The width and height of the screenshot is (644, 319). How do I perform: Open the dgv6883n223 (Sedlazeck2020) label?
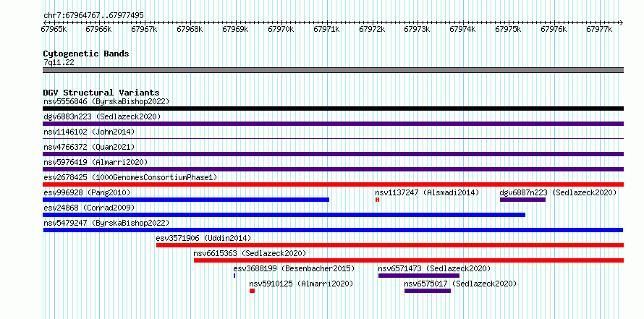point(102,116)
